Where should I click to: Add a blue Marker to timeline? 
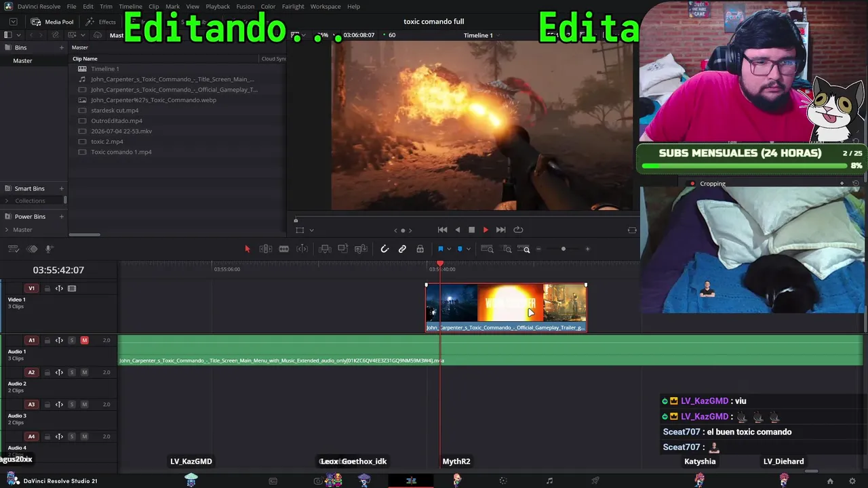(x=460, y=249)
